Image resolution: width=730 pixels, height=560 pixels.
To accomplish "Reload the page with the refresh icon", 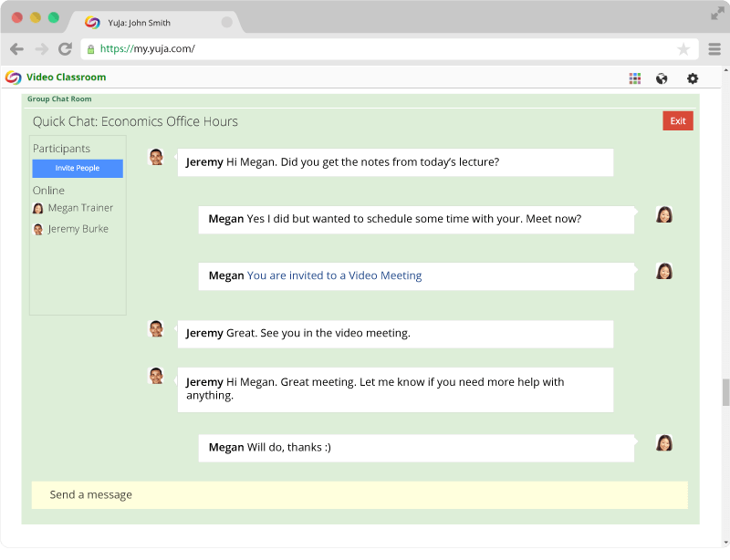I will [65, 49].
